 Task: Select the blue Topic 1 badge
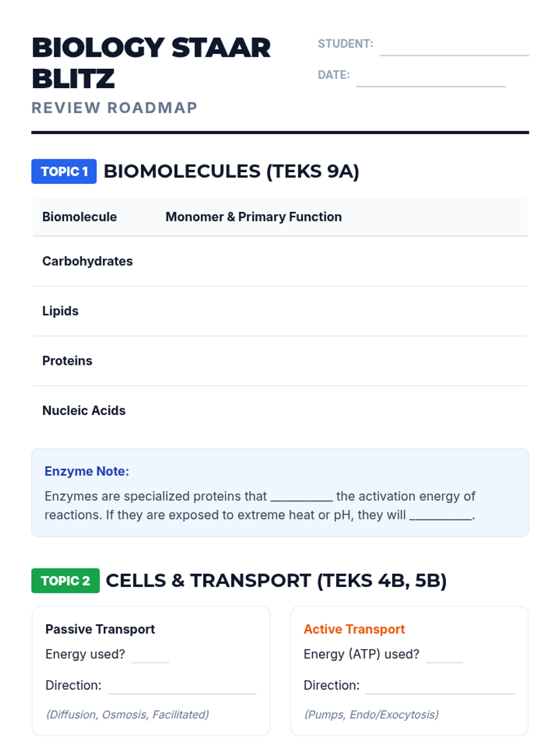(x=64, y=171)
